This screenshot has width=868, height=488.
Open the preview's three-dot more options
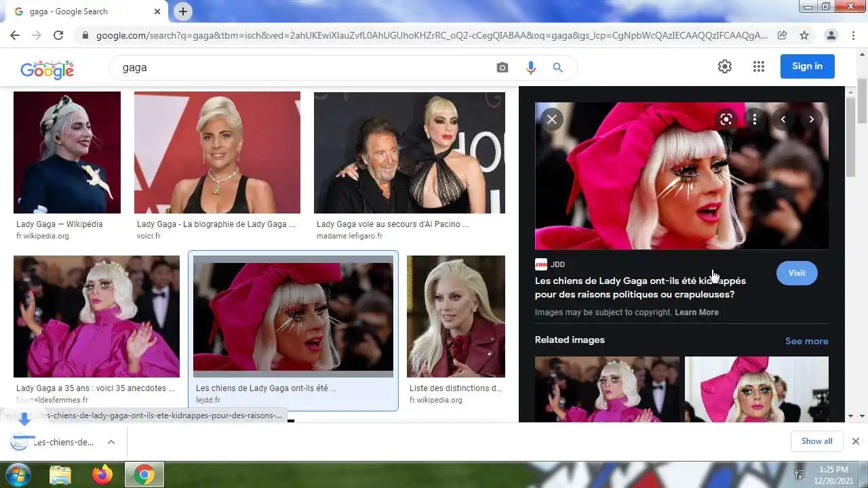(x=755, y=119)
